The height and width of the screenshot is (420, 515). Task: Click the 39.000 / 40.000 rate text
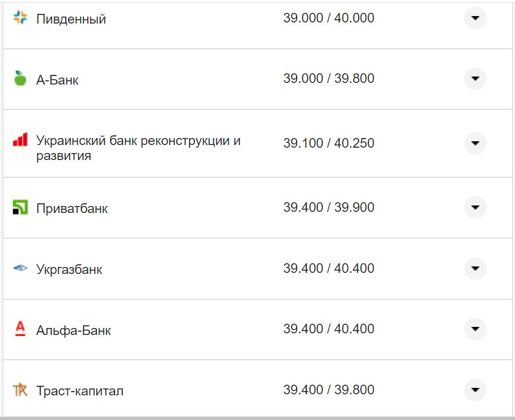pyautogui.click(x=330, y=18)
